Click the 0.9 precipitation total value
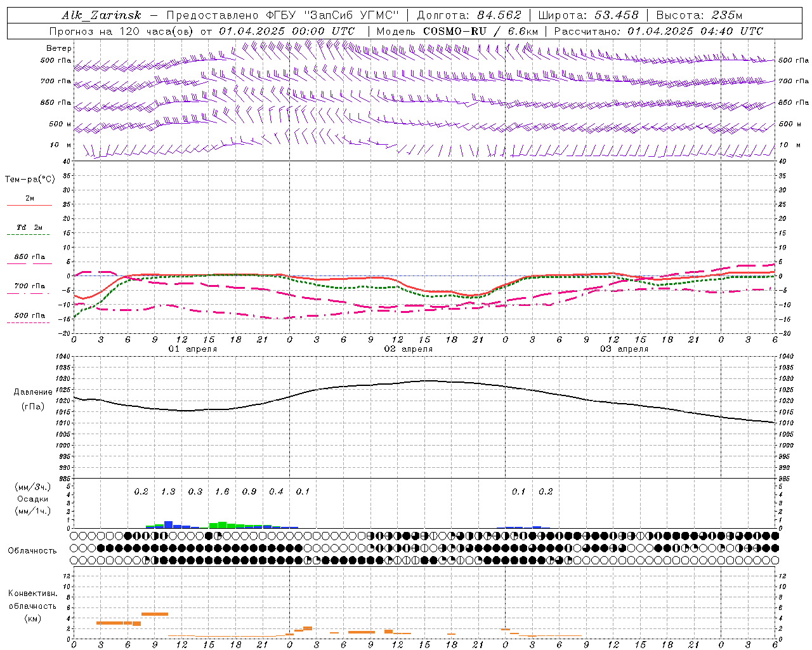This screenshot has height=650, width=812. click(249, 491)
